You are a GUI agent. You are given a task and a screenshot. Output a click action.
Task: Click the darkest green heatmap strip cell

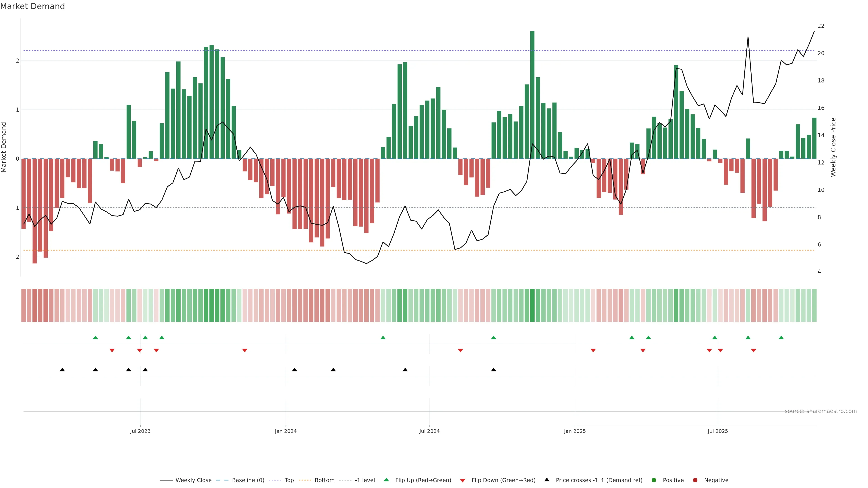pyautogui.click(x=532, y=305)
